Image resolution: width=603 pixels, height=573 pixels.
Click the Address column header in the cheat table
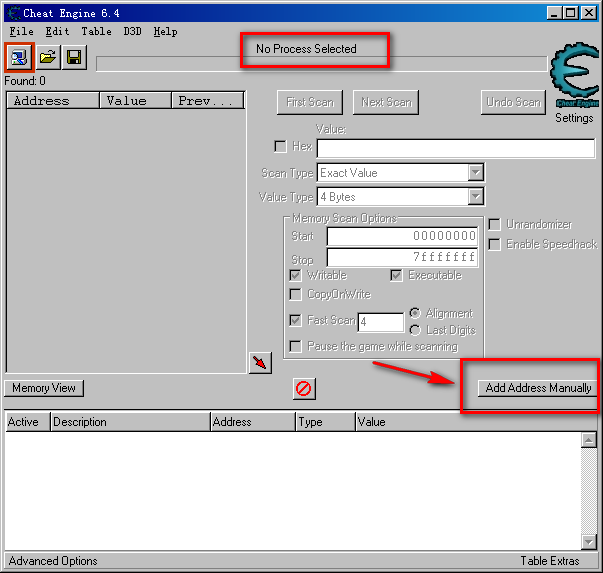253,422
